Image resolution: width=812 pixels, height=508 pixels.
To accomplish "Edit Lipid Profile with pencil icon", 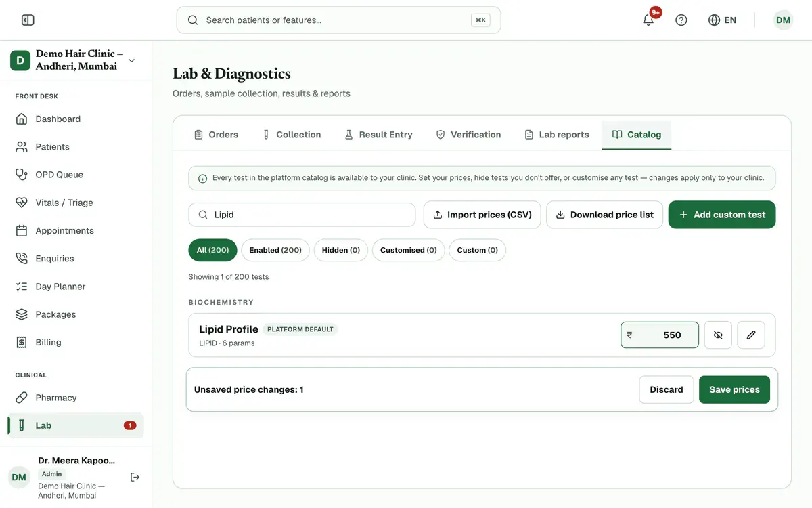I will point(751,335).
